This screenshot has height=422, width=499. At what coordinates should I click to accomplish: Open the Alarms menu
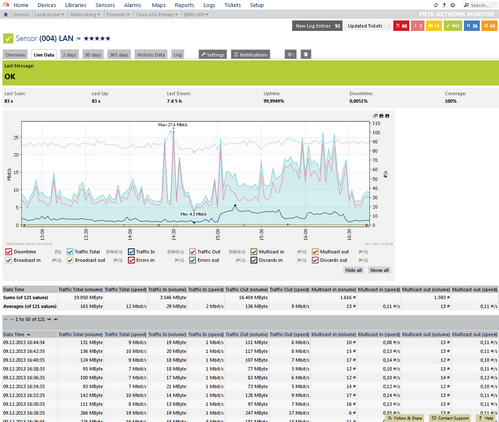click(x=132, y=5)
